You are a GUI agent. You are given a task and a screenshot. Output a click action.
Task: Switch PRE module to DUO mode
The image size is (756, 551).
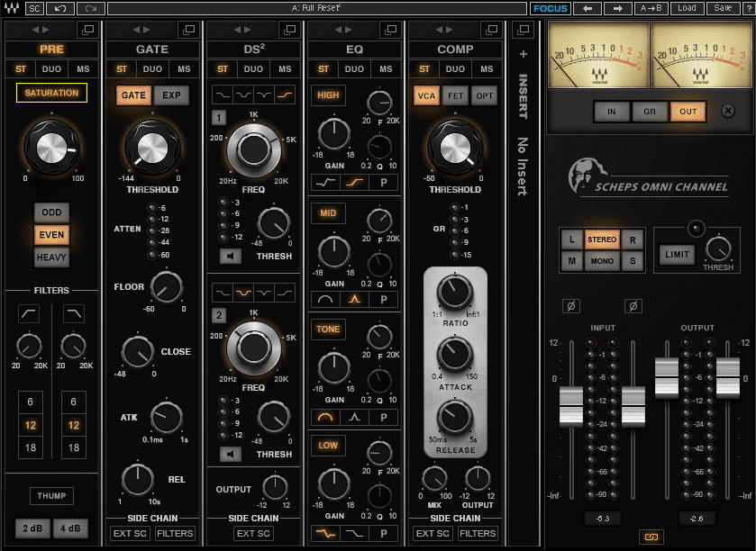pyautogui.click(x=51, y=68)
